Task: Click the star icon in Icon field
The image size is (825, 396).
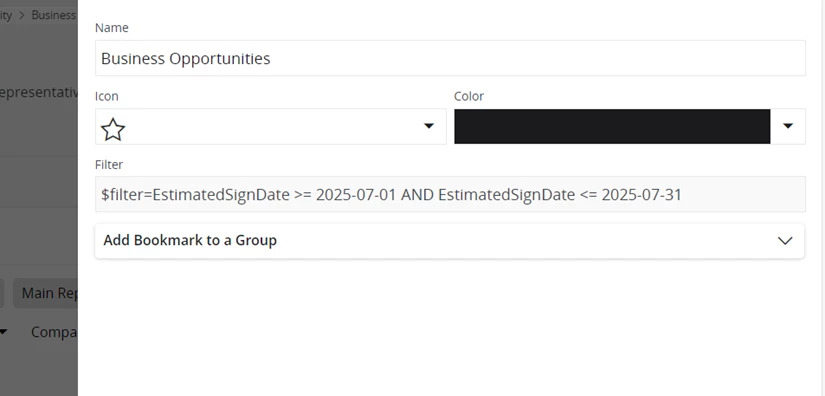Action: pos(113,129)
